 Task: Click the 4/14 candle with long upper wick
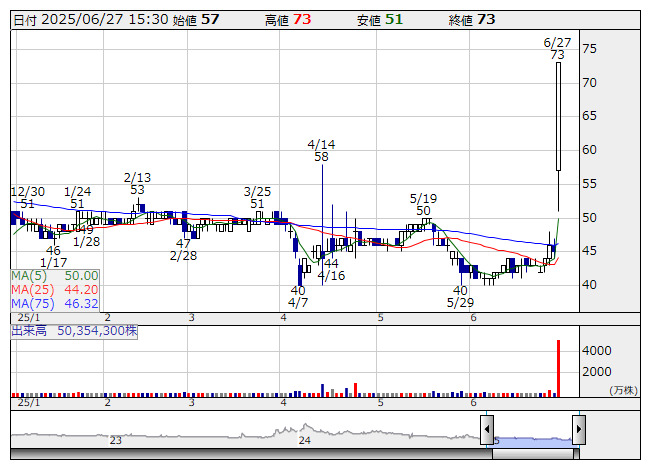(322, 225)
